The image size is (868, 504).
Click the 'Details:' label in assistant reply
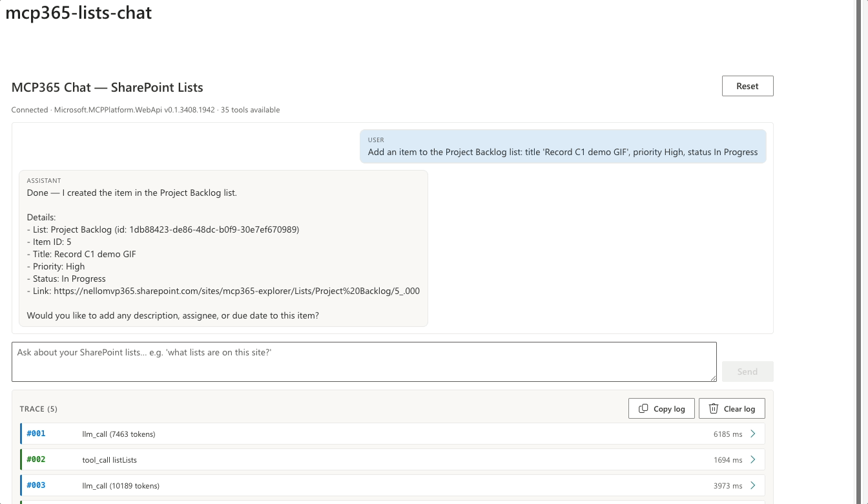pos(41,217)
